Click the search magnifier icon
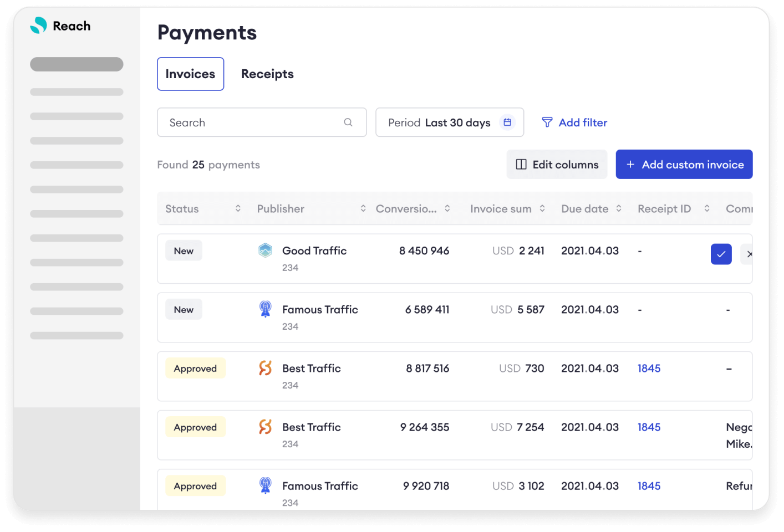 click(x=348, y=122)
